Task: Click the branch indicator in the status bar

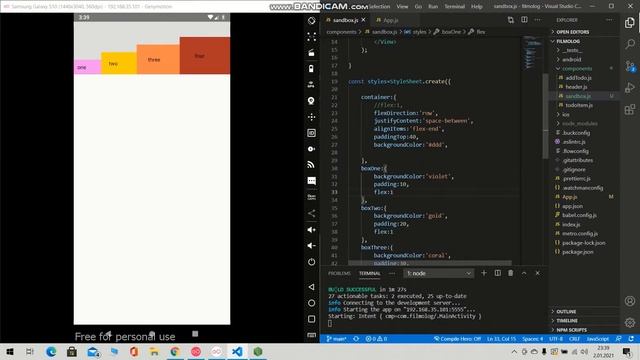Action: click(337, 339)
